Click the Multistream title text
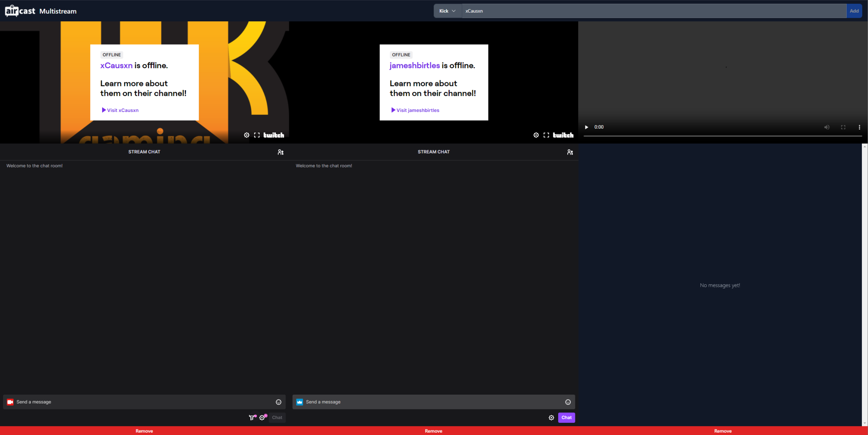868x435 pixels. pyautogui.click(x=58, y=11)
